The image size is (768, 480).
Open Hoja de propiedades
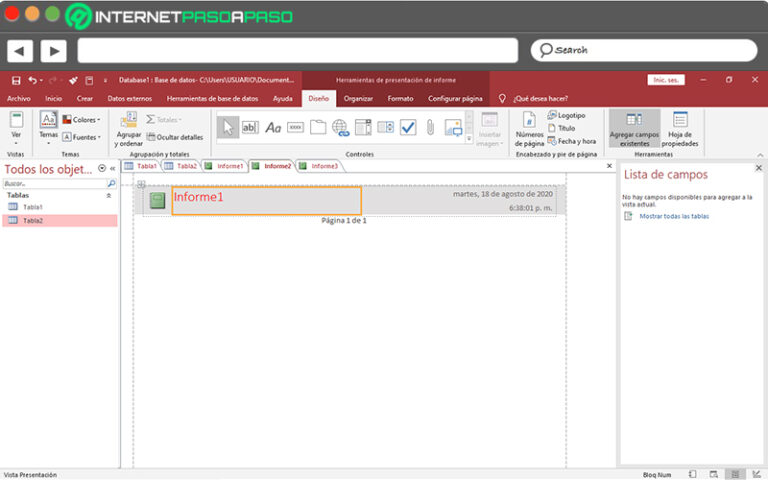click(x=681, y=130)
